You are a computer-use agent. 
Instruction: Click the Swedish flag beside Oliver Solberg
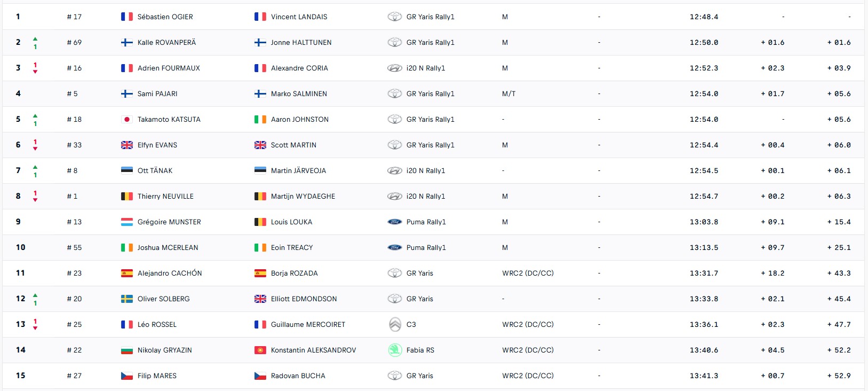pyautogui.click(x=126, y=299)
